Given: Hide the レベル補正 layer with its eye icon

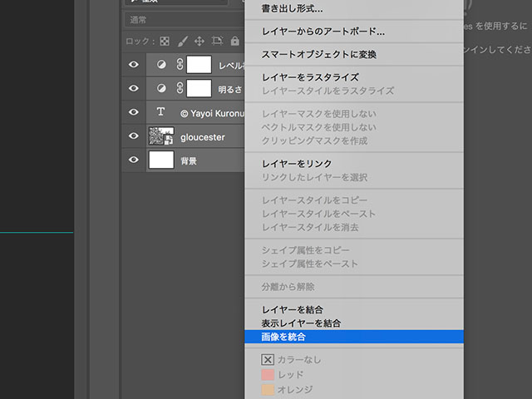Looking at the screenshot, I should [134, 65].
